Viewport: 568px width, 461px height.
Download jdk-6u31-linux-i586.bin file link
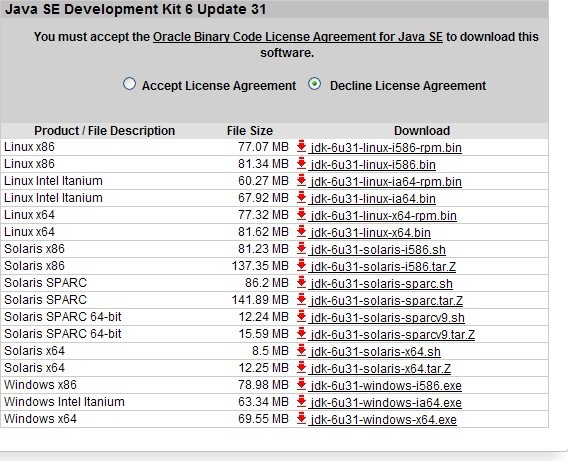point(372,165)
